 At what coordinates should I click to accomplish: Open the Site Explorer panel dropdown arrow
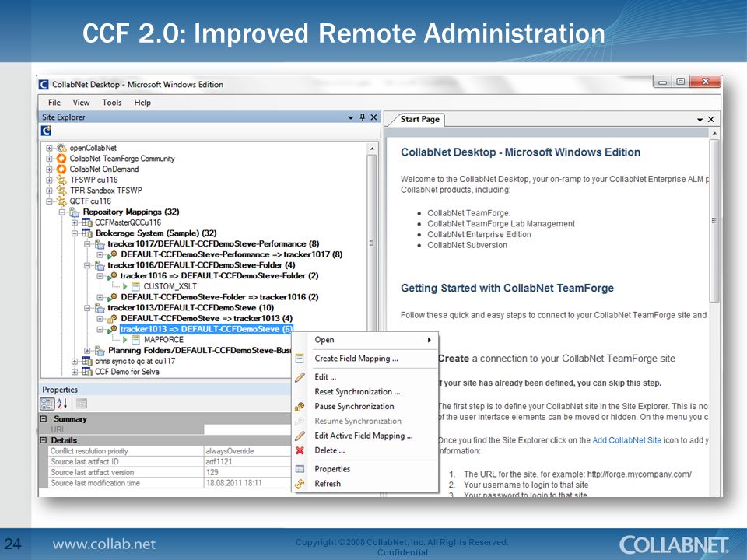coord(351,117)
